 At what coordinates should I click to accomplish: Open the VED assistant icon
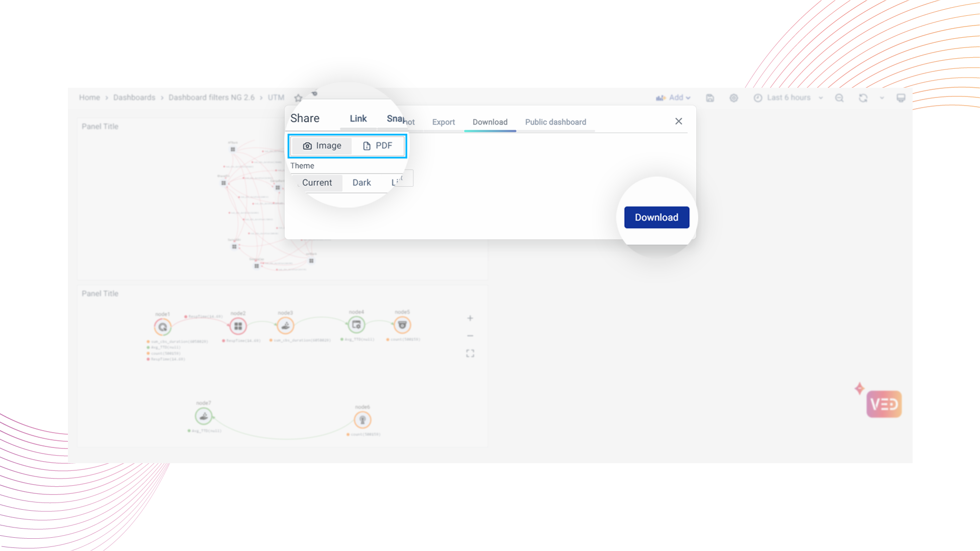884,404
